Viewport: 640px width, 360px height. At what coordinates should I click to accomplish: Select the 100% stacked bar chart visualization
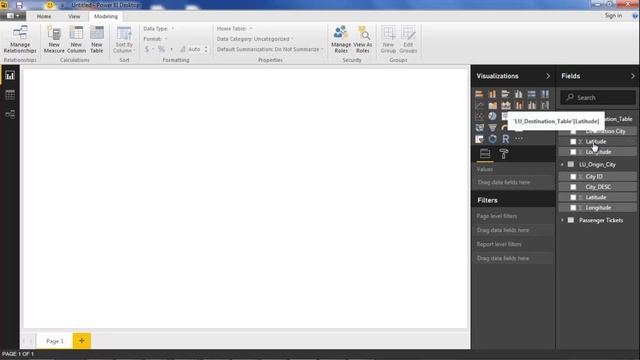(x=531, y=94)
